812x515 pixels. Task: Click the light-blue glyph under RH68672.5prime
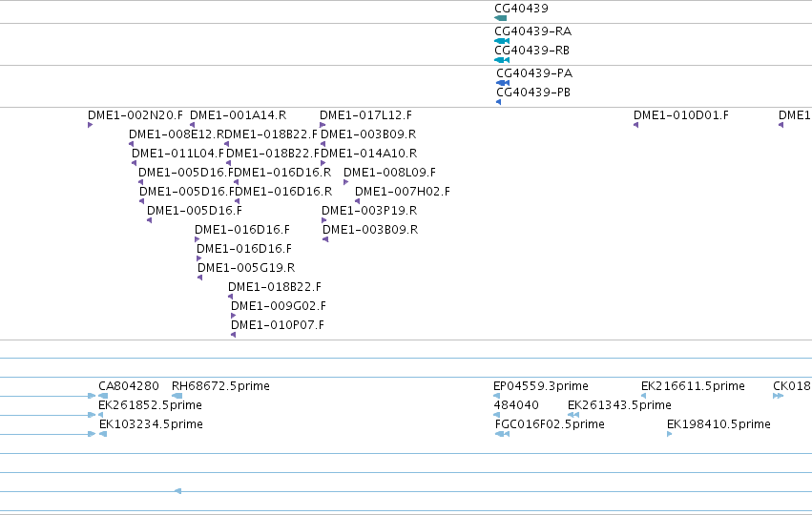[x=177, y=396]
